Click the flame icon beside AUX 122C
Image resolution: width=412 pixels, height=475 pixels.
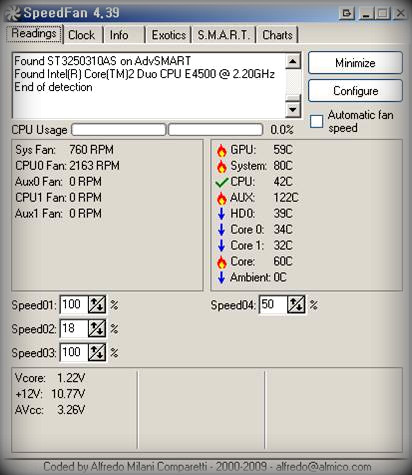(x=221, y=198)
